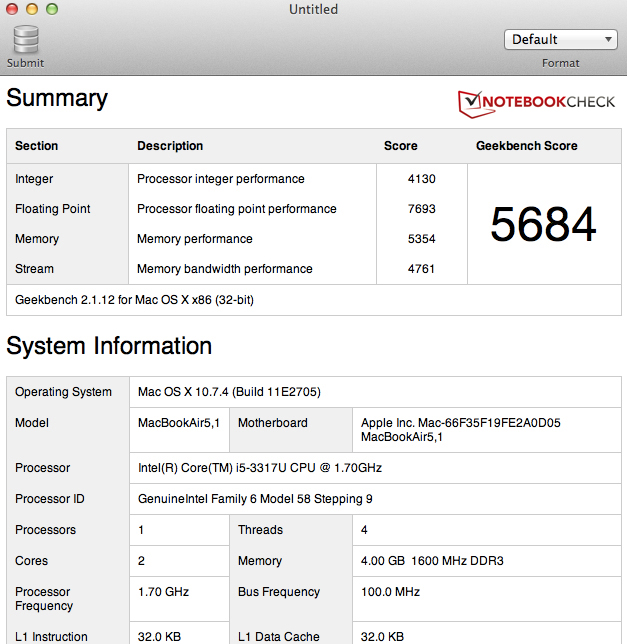Select the Integer score 4130

coord(421,179)
